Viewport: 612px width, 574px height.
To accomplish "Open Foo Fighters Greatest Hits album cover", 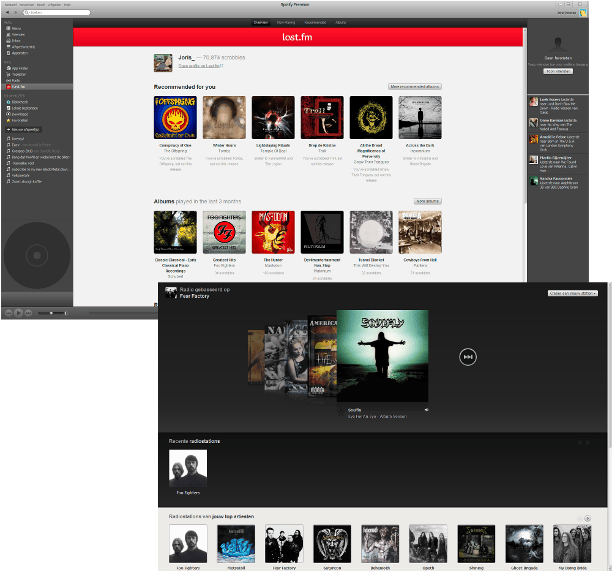I will pos(224,232).
